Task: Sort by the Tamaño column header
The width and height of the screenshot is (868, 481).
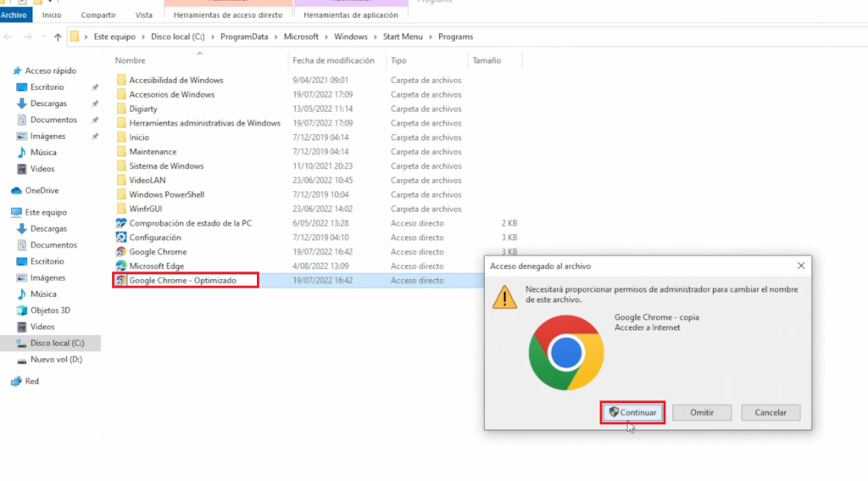Action: pyautogui.click(x=487, y=60)
